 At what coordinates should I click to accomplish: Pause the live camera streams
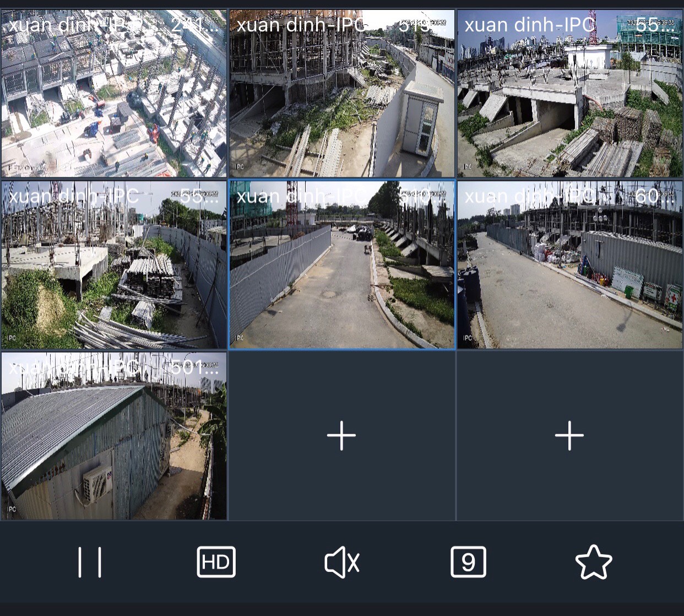[90, 562]
